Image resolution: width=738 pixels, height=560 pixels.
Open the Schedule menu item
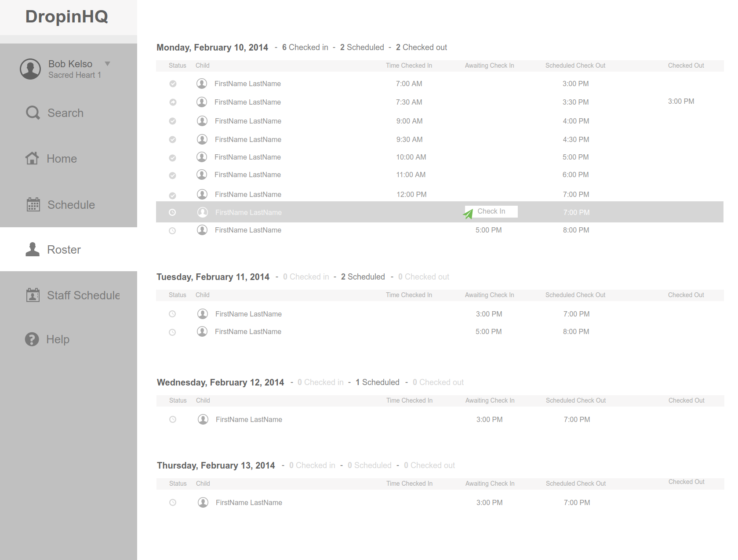tap(71, 205)
